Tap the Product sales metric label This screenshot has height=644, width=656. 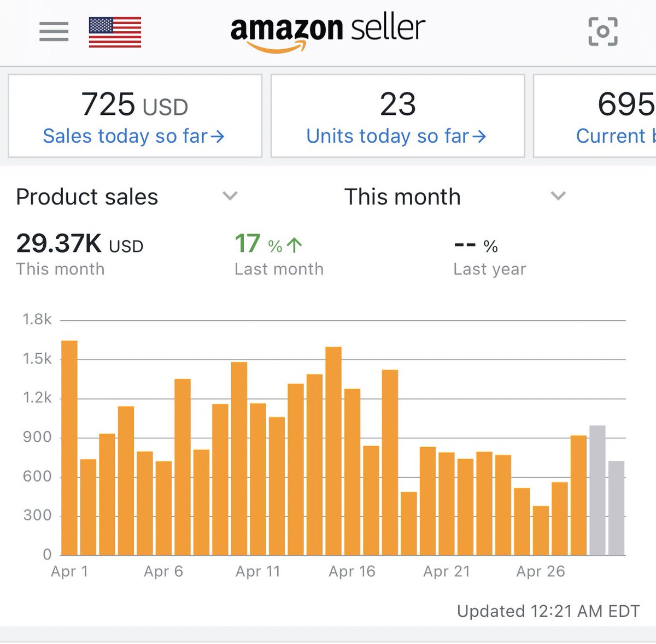pyautogui.click(x=87, y=197)
